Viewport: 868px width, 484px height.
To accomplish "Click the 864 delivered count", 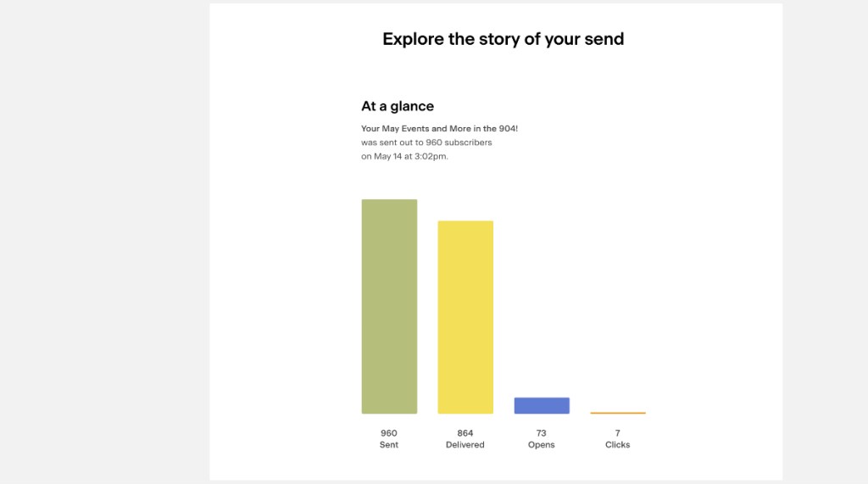I will pos(465,433).
